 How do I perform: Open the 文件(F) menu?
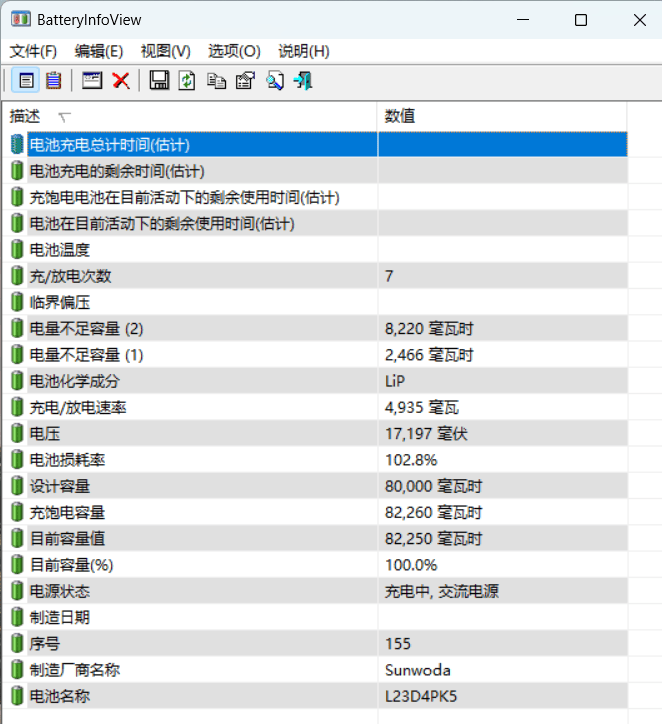click(x=33, y=51)
